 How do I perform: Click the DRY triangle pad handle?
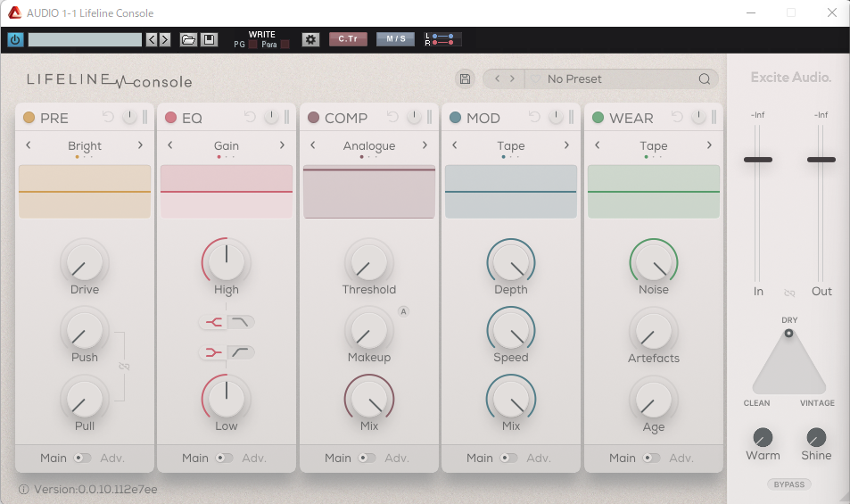788,334
